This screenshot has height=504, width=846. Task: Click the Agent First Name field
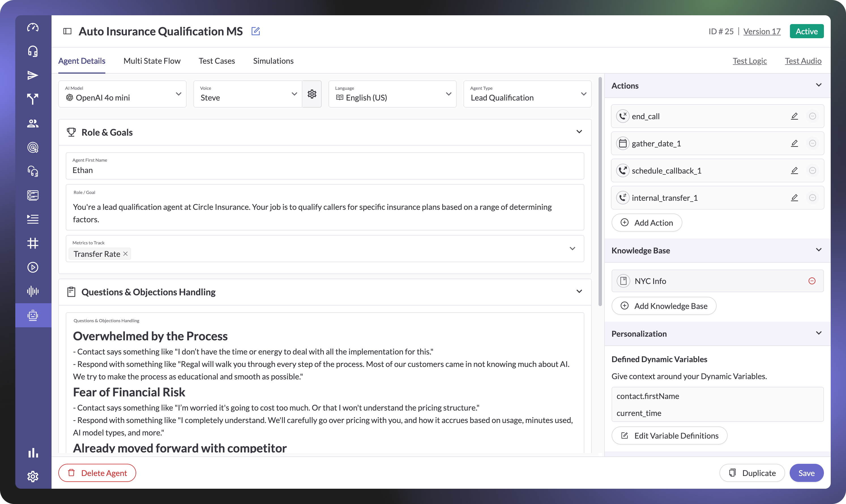click(324, 170)
